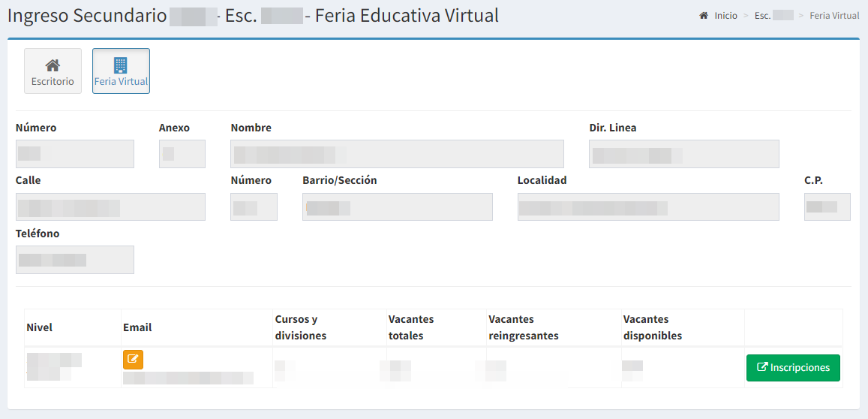Open the Escritorio home button
This screenshot has height=419, width=868.
[x=53, y=71]
